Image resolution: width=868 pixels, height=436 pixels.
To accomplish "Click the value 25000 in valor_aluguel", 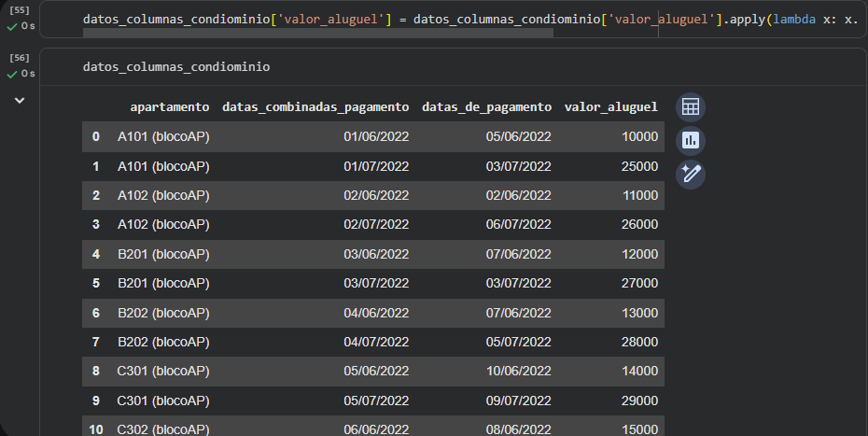I will click(639, 166).
